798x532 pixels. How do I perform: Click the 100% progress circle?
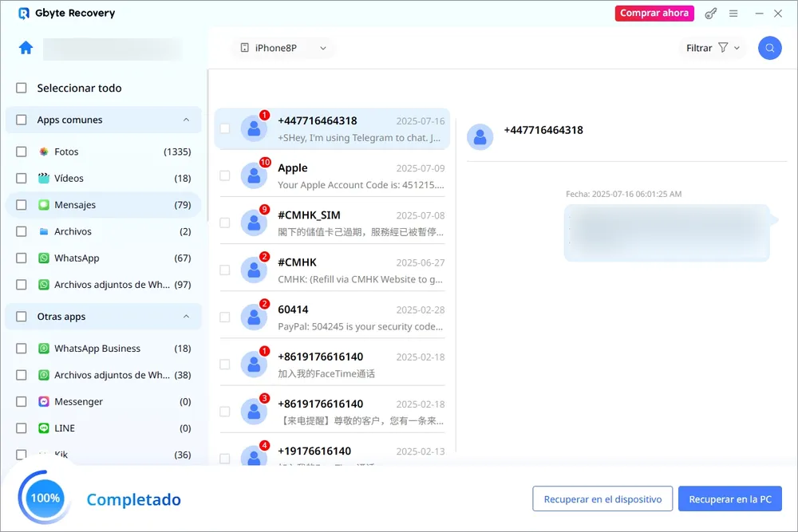43,498
